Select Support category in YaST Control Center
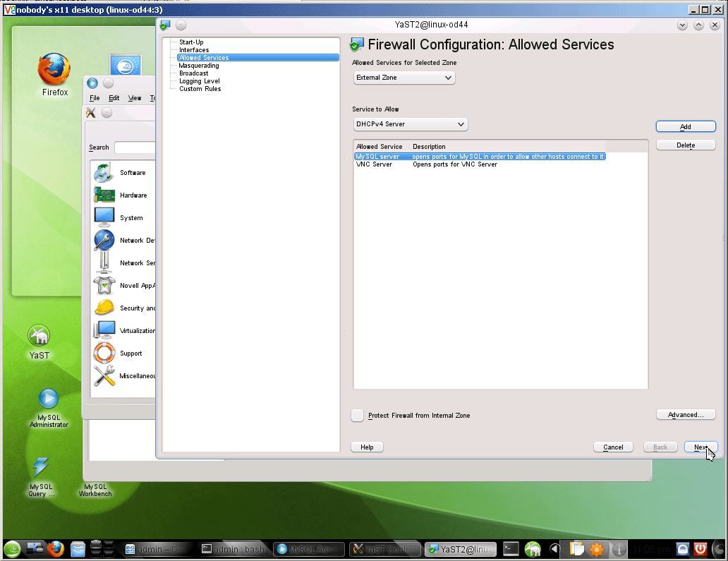Image resolution: width=728 pixels, height=561 pixels. coord(123,354)
